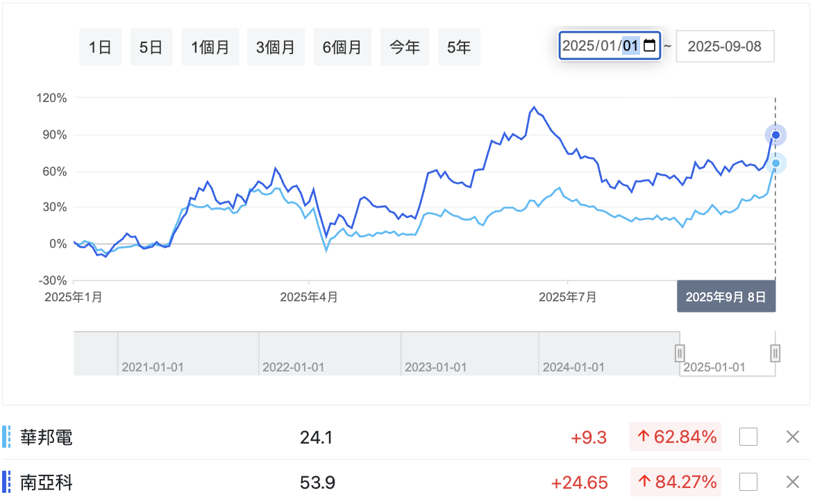Select the 1日 time range

coord(100,47)
